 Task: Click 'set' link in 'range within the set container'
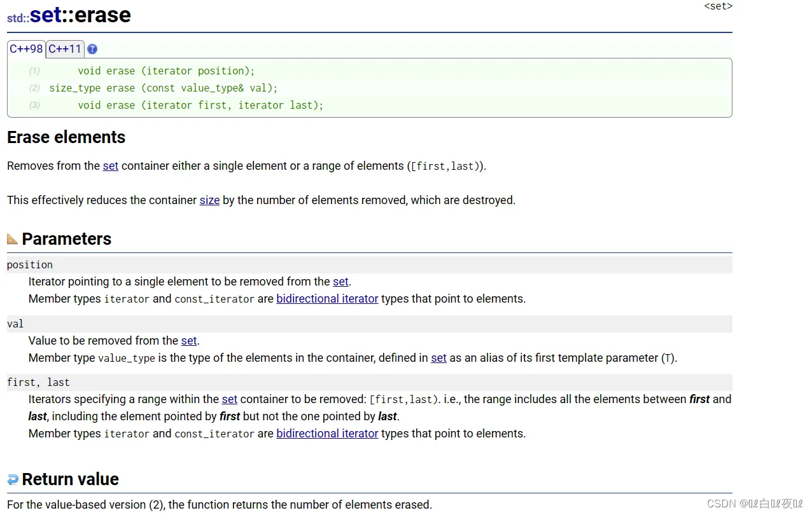[x=229, y=399]
